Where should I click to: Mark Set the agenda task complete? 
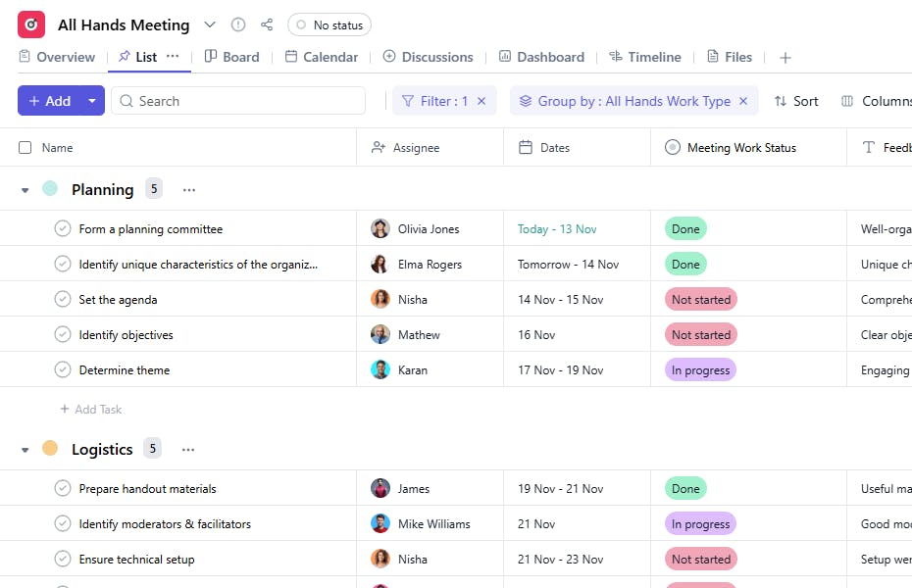click(x=63, y=299)
